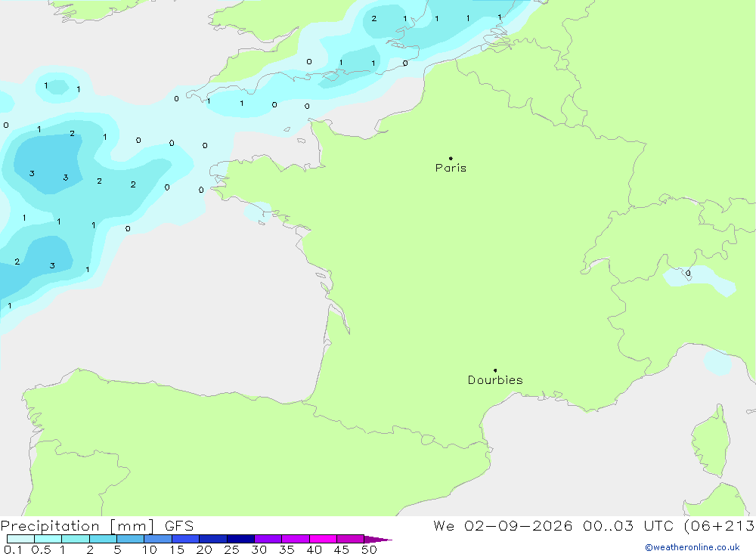Screen dimensions: 756x554
Task: Click the legend label '20'
Action: (x=204, y=549)
